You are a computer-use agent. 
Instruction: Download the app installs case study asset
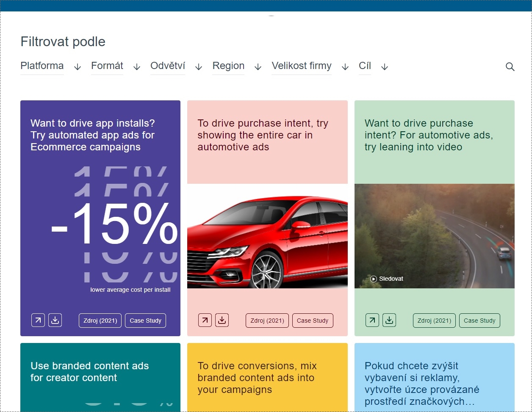pyautogui.click(x=55, y=320)
